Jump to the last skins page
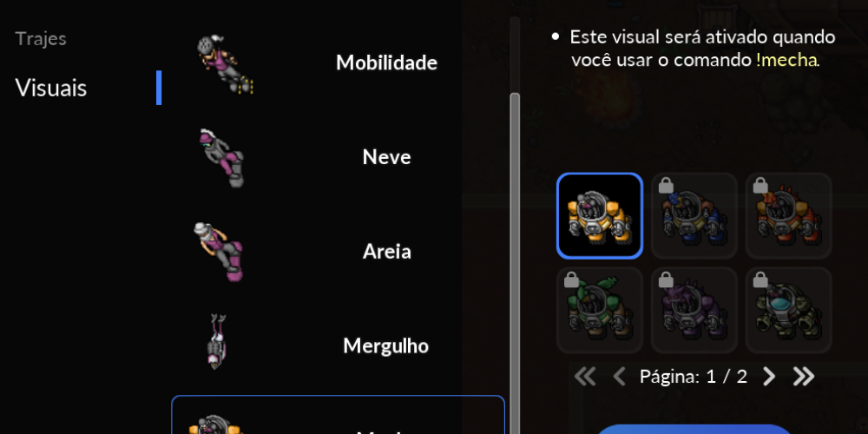 803,377
